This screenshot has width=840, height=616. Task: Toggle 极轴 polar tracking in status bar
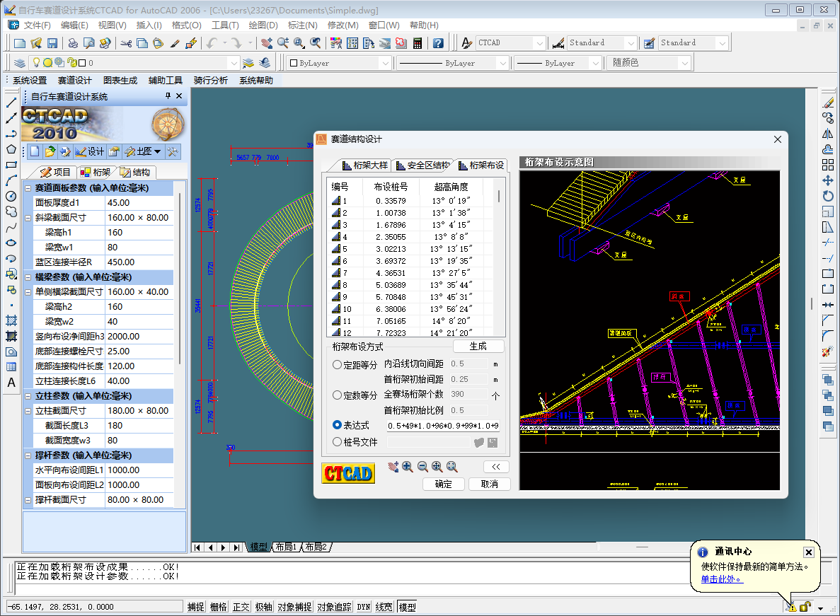(x=263, y=607)
